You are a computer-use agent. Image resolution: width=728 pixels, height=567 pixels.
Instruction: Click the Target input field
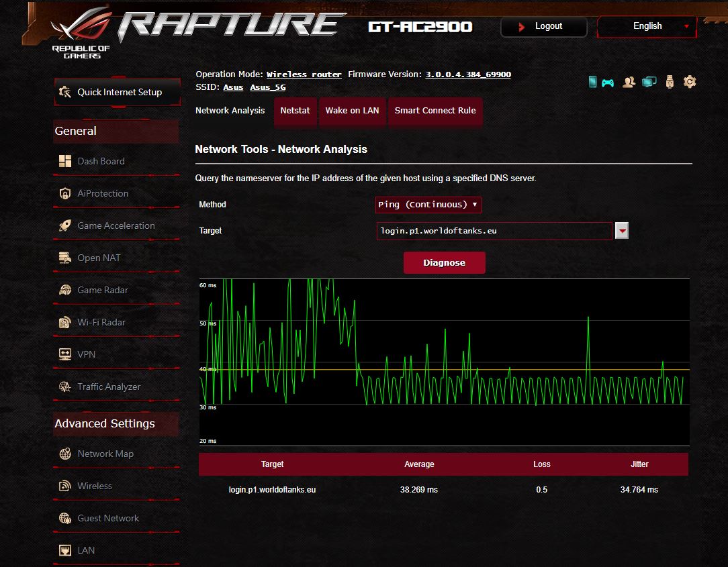494,231
